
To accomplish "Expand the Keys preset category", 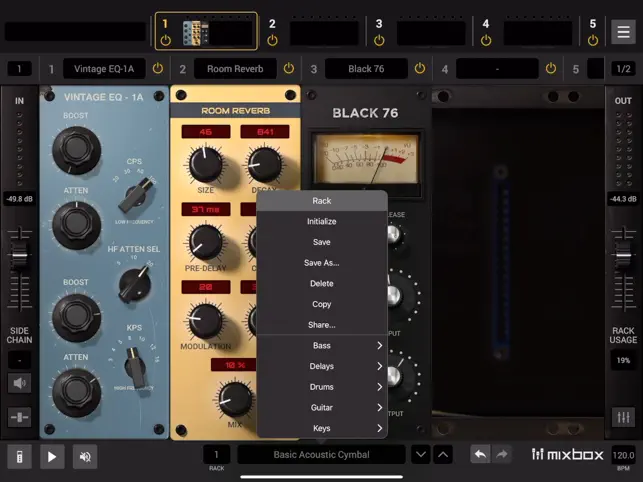I will tap(322, 428).
